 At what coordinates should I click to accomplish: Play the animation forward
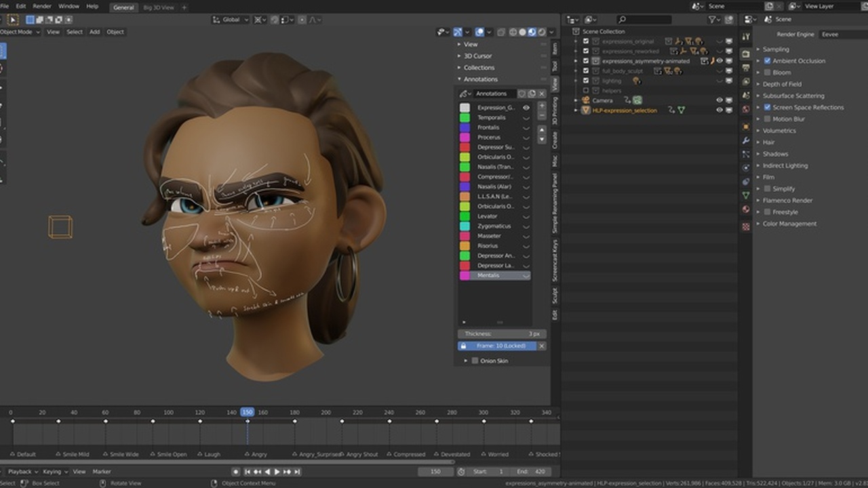(277, 472)
